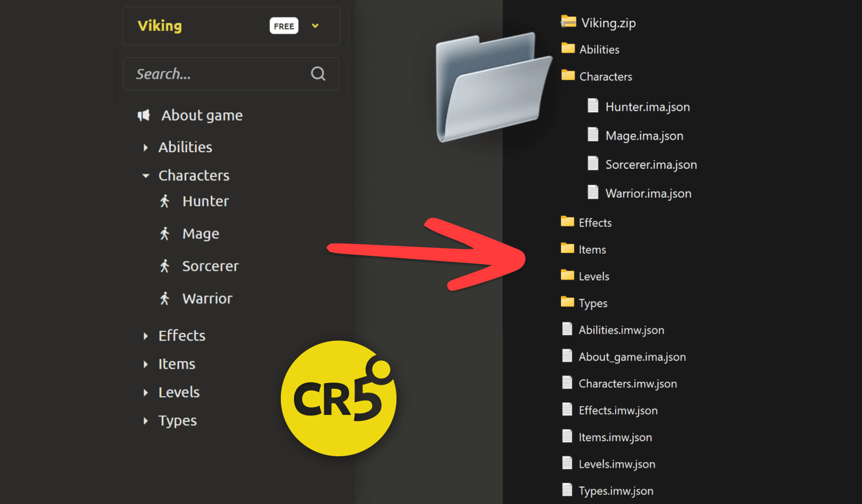Click the walking figure icon beside Warrior
This screenshot has width=862, height=504.
[165, 298]
